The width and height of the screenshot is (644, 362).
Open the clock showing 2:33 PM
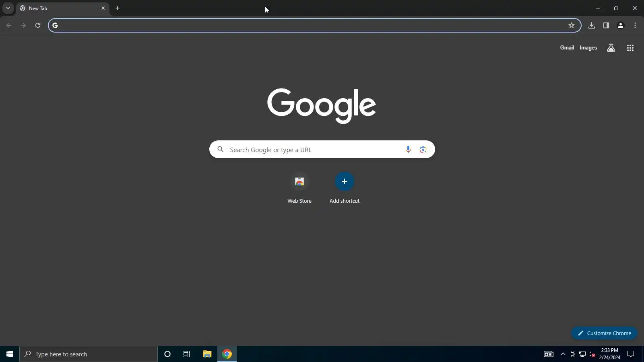pos(609,354)
